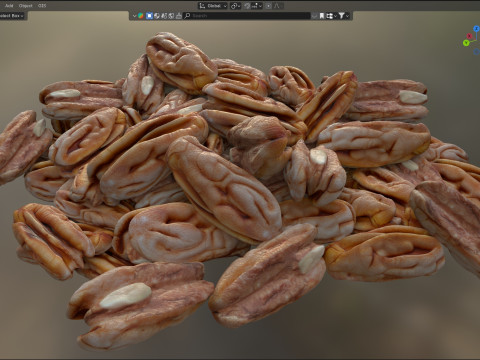Click inside the Search field
Screen dimensions: 480x360
(x=247, y=16)
